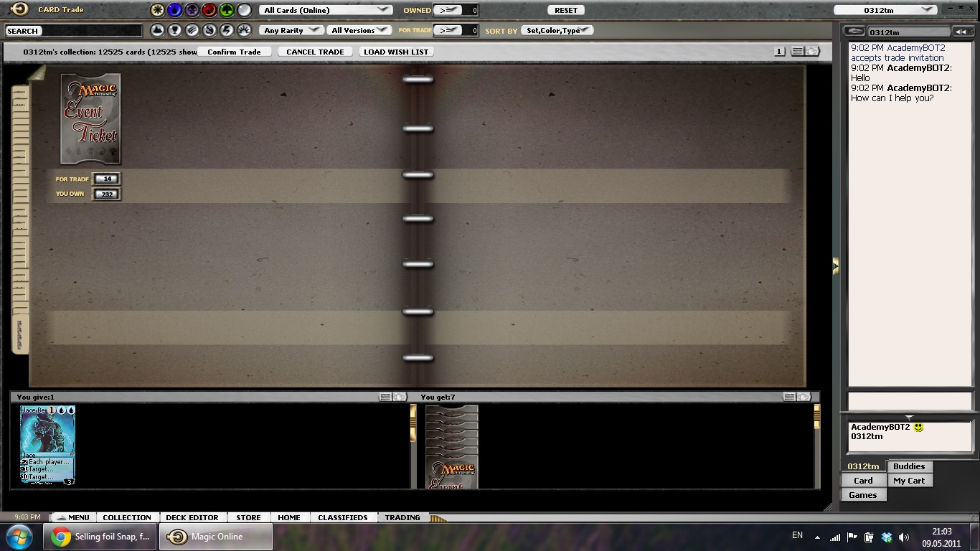Image resolution: width=980 pixels, height=551 pixels.
Task: Switch to the Buddies tab
Action: (x=909, y=466)
